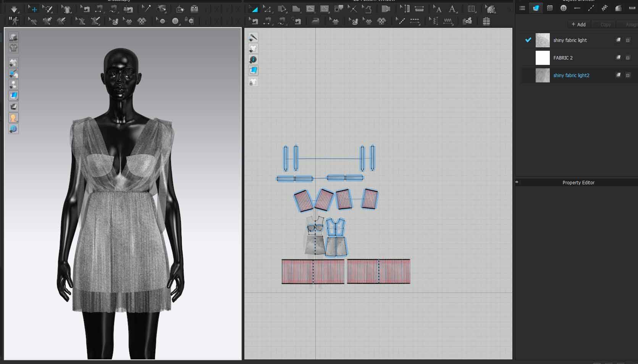Screen dimensions: 638x364
Task: Select the Polygon pattern tool
Action: [x=282, y=9]
